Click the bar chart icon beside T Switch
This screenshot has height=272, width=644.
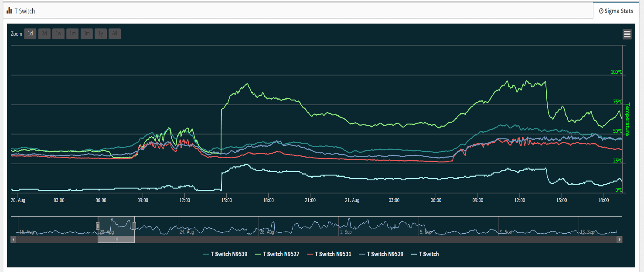click(10, 10)
